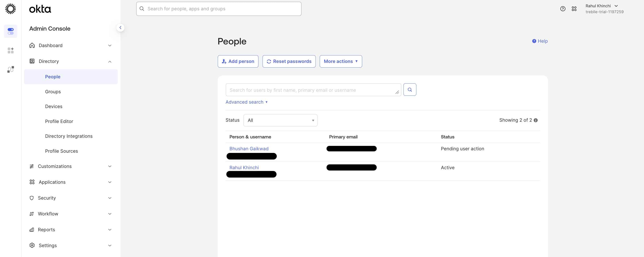Viewport: 644px width, 257px height.
Task: Open the Status filter dropdown
Action: [x=280, y=120]
